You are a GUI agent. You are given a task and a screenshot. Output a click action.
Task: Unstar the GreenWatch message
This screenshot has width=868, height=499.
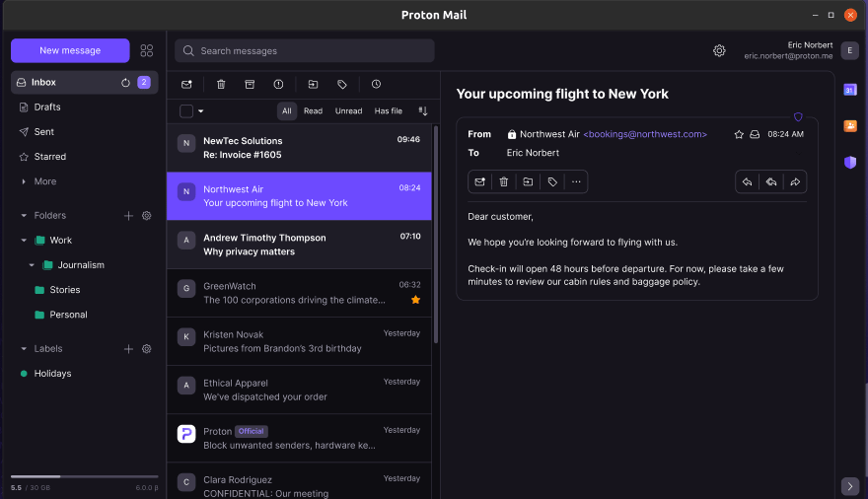415,300
